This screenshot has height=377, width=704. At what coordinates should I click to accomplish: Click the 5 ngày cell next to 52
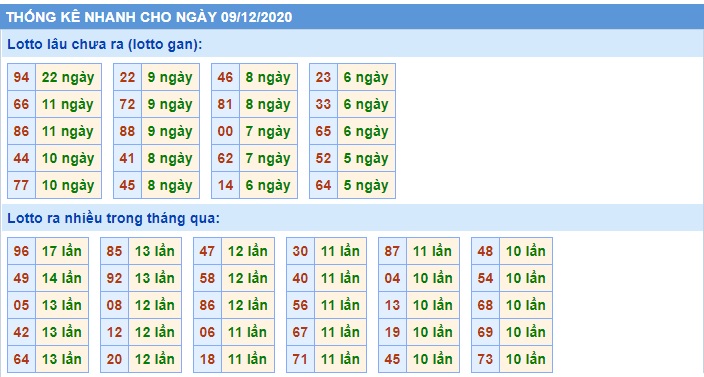click(x=366, y=158)
